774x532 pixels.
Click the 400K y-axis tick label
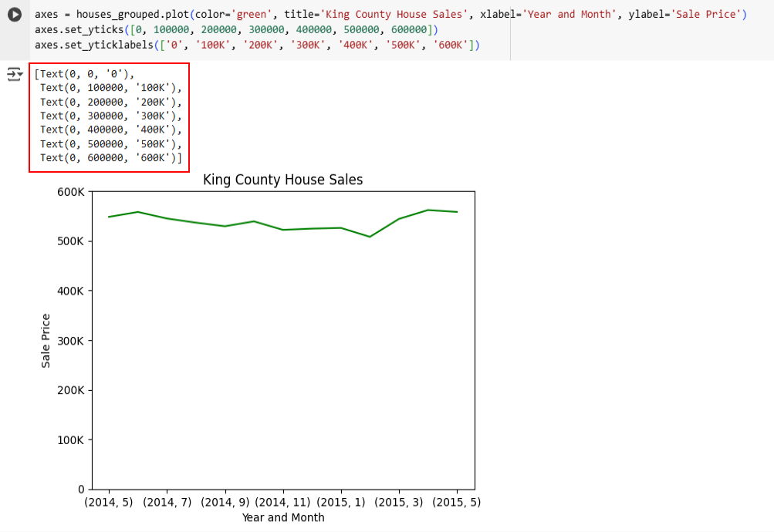coord(70,291)
